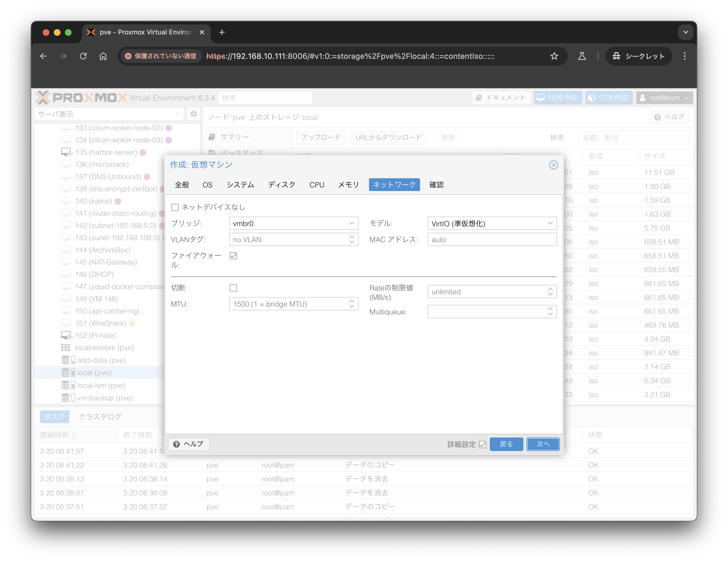Click the MAC アドレス input field
This screenshot has width=728, height=562.
pyautogui.click(x=492, y=239)
